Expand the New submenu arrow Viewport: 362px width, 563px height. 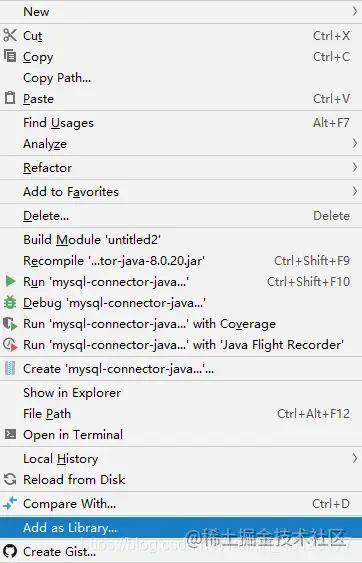[x=355, y=11]
